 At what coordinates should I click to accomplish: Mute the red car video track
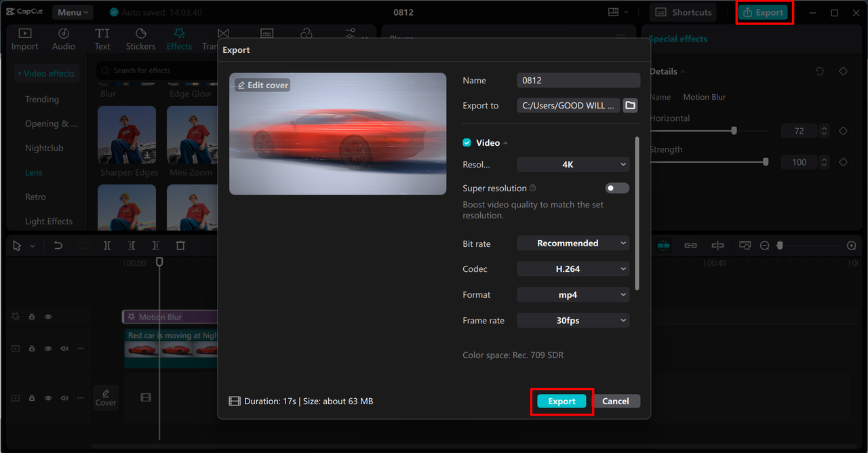[64, 349]
